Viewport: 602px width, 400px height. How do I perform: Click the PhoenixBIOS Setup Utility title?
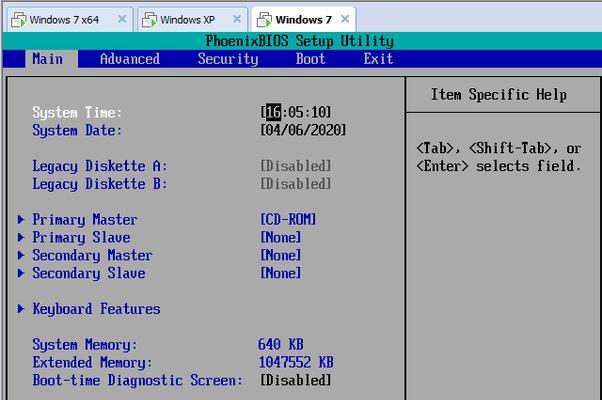pyautogui.click(x=299, y=41)
